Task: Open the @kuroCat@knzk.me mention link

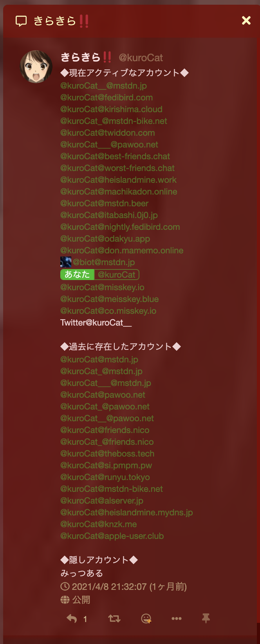Action: click(x=99, y=524)
